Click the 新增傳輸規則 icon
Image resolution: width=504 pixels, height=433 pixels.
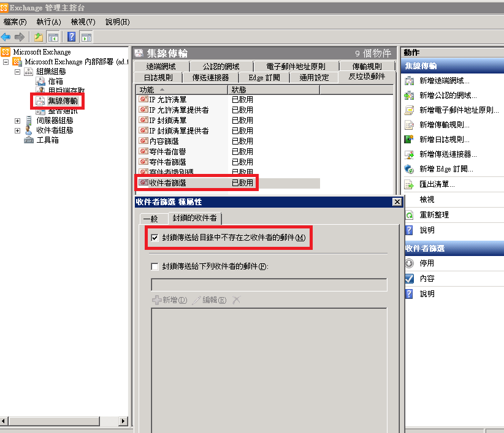[409, 125]
